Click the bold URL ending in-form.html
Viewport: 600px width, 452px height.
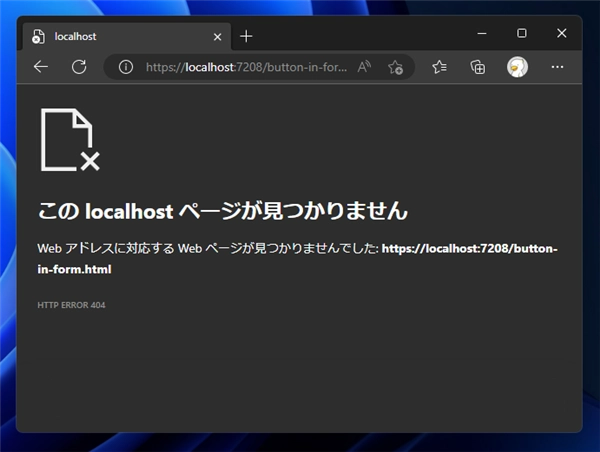pyautogui.click(x=297, y=259)
